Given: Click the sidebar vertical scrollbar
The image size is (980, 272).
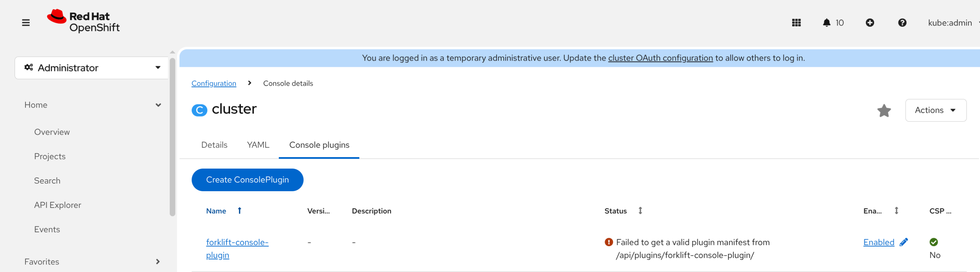Looking at the screenshot, I should (x=172, y=137).
